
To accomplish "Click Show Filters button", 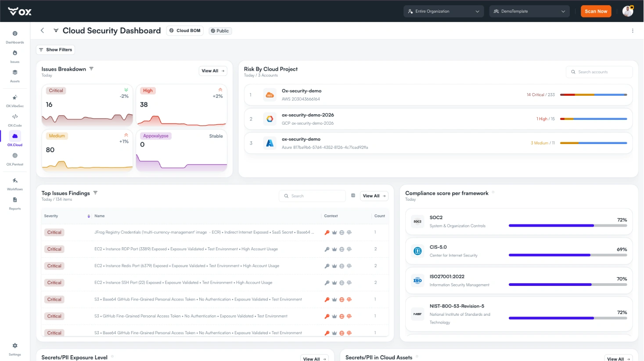I will click(55, 50).
